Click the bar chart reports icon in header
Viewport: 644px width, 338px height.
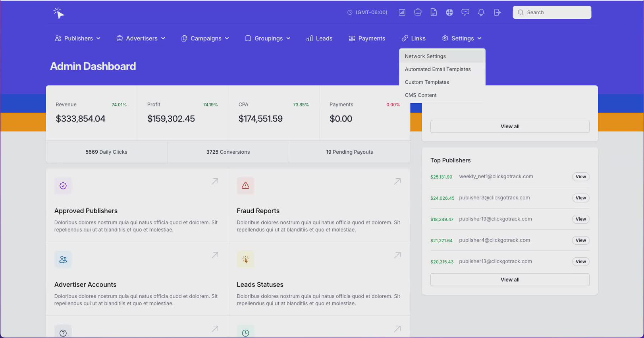[x=402, y=12]
